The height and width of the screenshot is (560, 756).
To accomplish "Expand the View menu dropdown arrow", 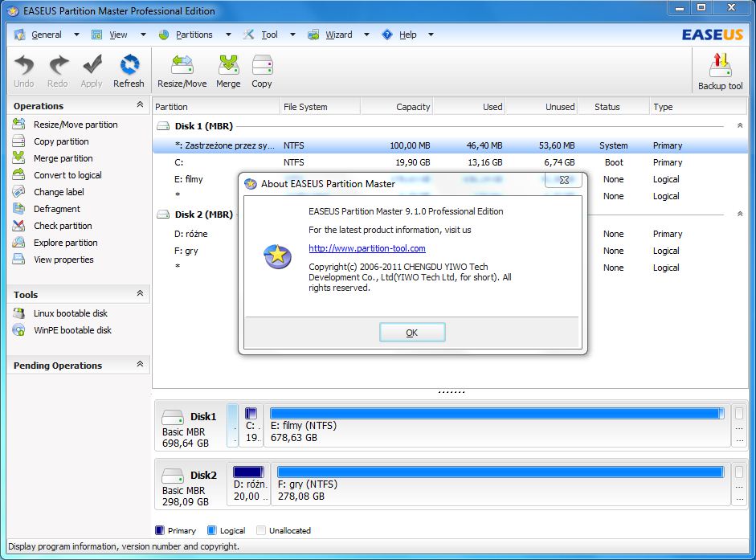I will point(143,35).
